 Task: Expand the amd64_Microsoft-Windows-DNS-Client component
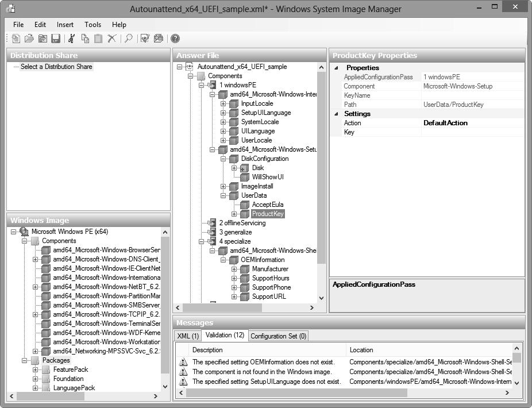pos(35,259)
